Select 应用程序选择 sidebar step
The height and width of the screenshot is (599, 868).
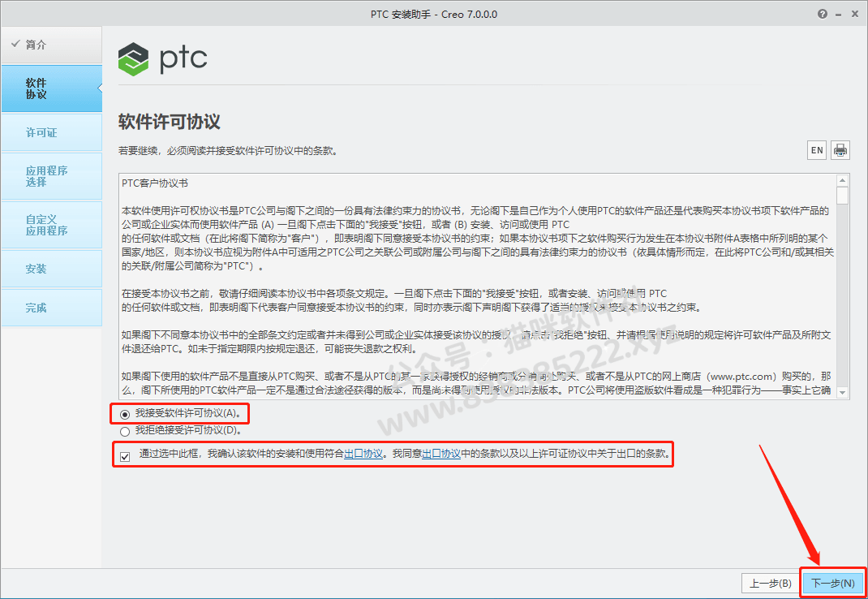[51, 176]
